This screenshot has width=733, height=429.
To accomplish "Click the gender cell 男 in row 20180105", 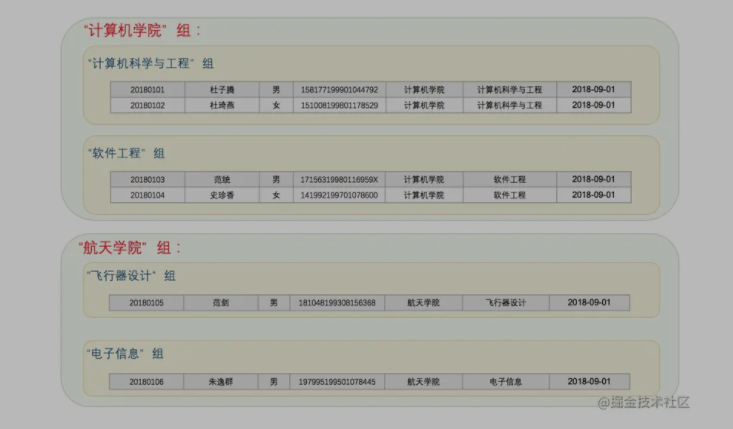I will (274, 303).
